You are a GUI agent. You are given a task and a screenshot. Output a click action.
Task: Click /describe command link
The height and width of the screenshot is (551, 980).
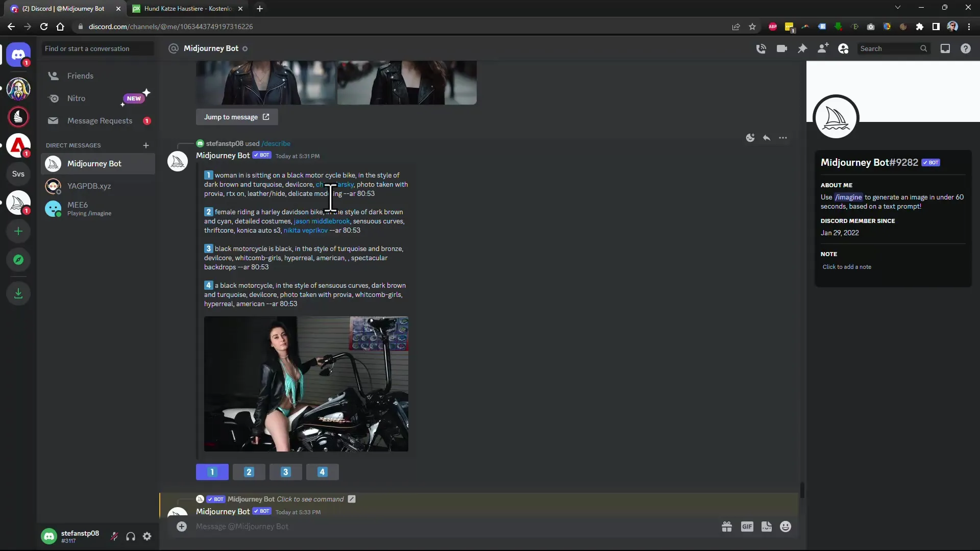pyautogui.click(x=276, y=144)
